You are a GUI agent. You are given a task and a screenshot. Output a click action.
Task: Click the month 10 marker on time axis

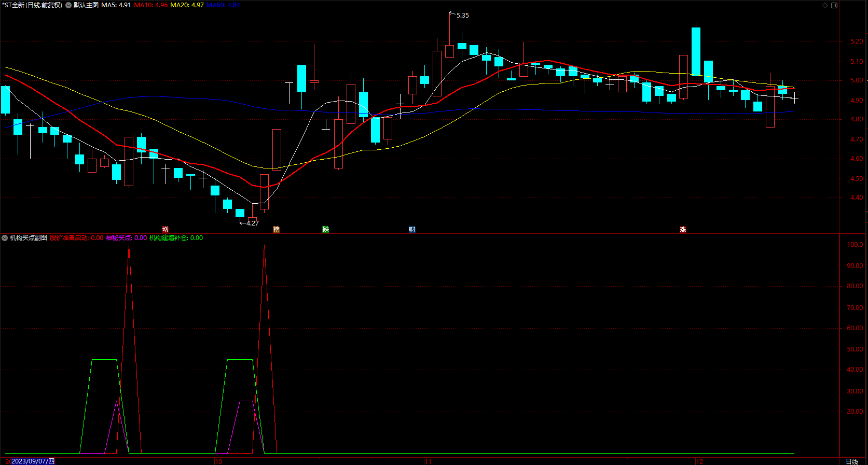point(218,461)
